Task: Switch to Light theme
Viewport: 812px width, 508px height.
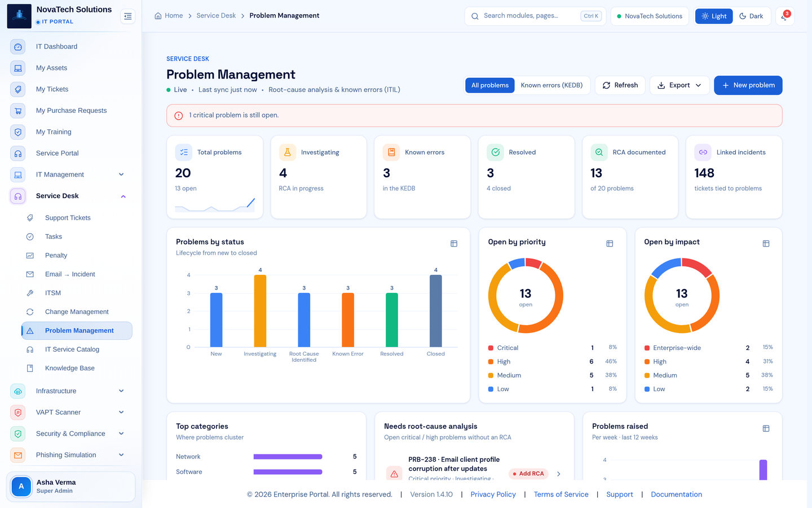Action: pos(714,16)
